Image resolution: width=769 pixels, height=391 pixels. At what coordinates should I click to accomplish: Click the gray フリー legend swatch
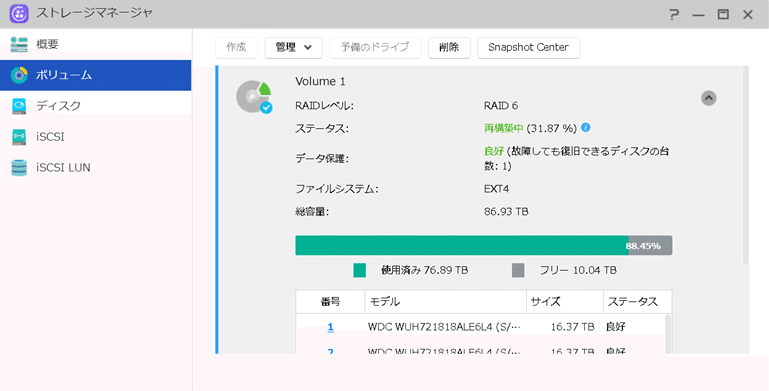tap(518, 270)
